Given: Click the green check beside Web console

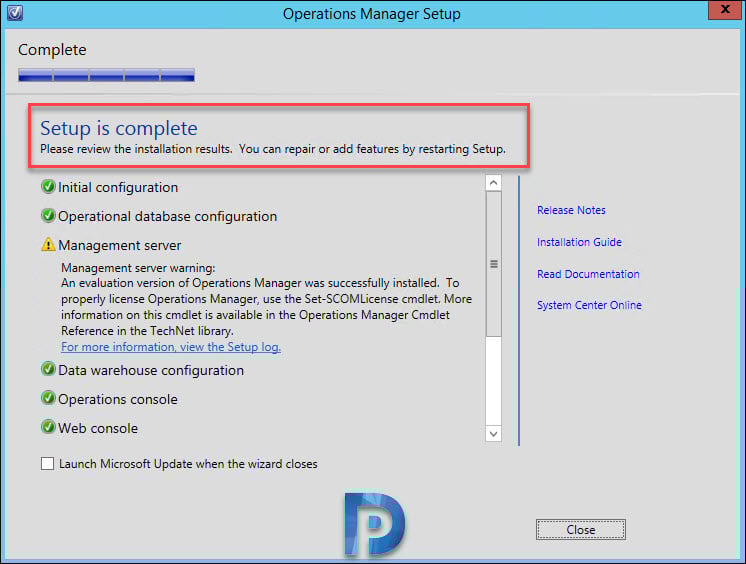Looking at the screenshot, I should pyautogui.click(x=48, y=427).
